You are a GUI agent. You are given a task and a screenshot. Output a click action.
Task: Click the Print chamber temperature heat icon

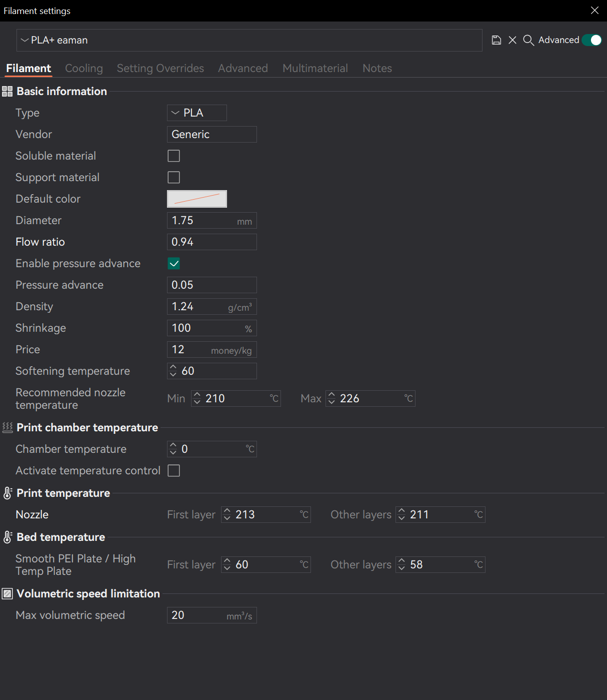point(7,428)
